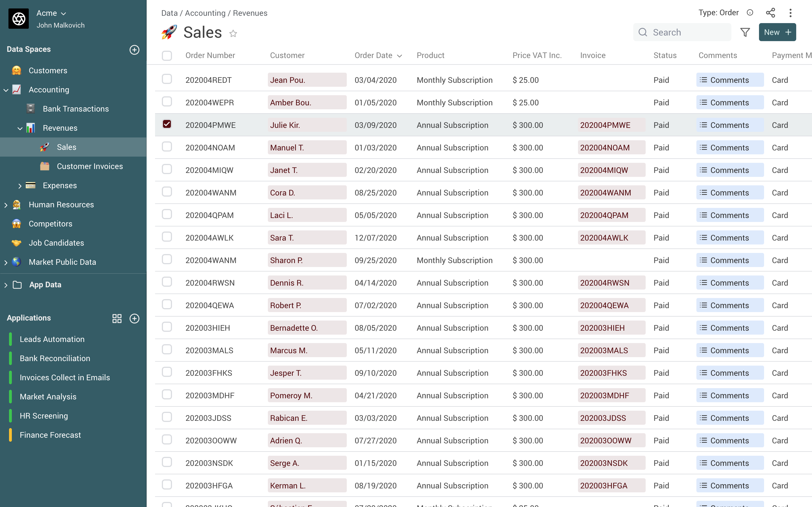Screen dimensions: 812x507
Task: Select Customer Invoices in sidebar
Action: tap(89, 166)
